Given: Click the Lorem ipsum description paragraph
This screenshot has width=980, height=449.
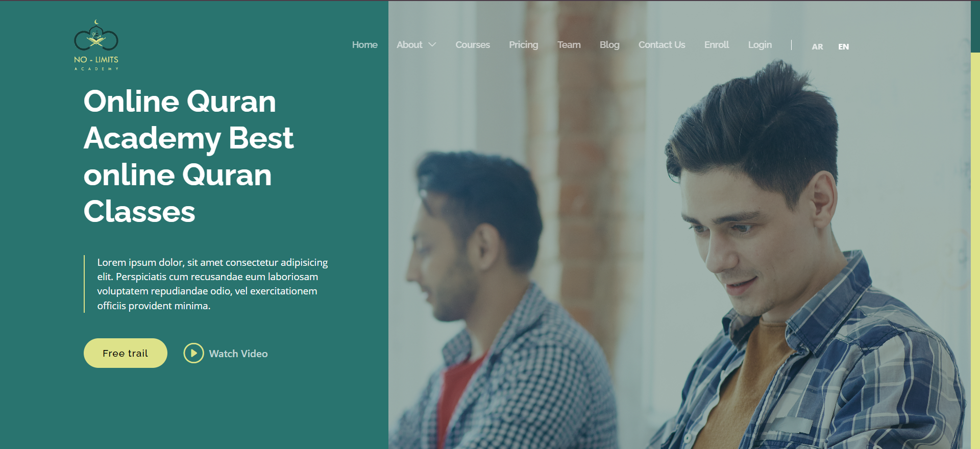Looking at the screenshot, I should (212, 284).
